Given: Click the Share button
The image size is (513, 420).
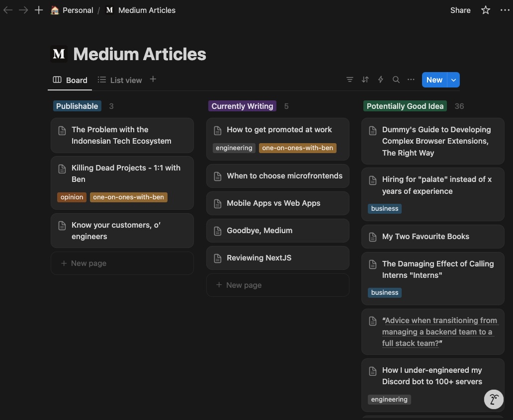Looking at the screenshot, I should pos(460,10).
